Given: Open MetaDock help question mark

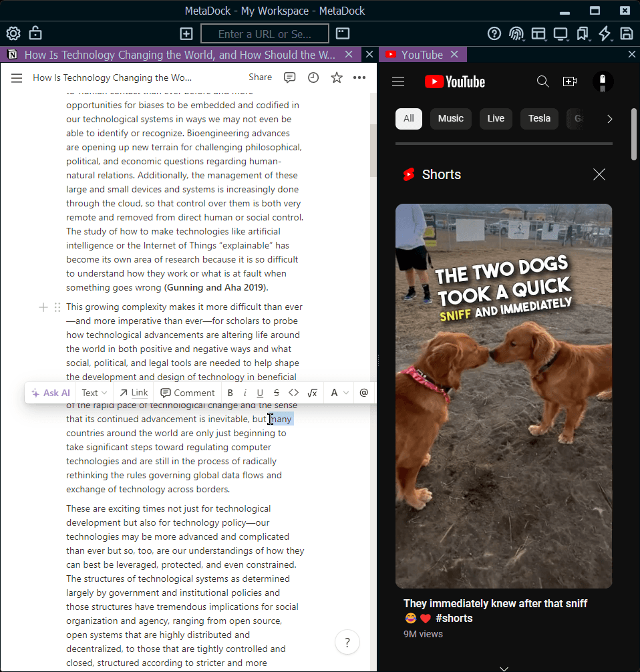Looking at the screenshot, I should pos(494,33).
